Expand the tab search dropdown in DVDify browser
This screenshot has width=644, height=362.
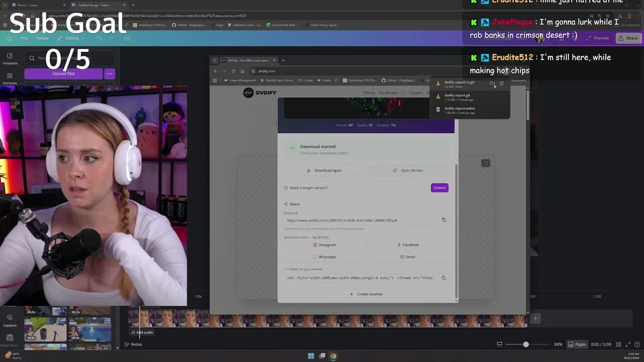point(215,60)
